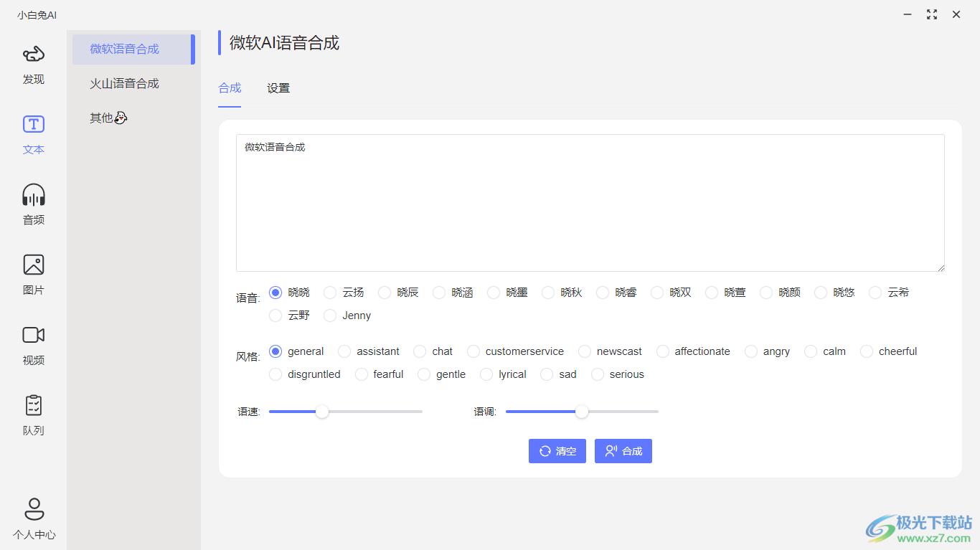Switch to the 合成 tab
This screenshot has width=980, height=550.
230,88
